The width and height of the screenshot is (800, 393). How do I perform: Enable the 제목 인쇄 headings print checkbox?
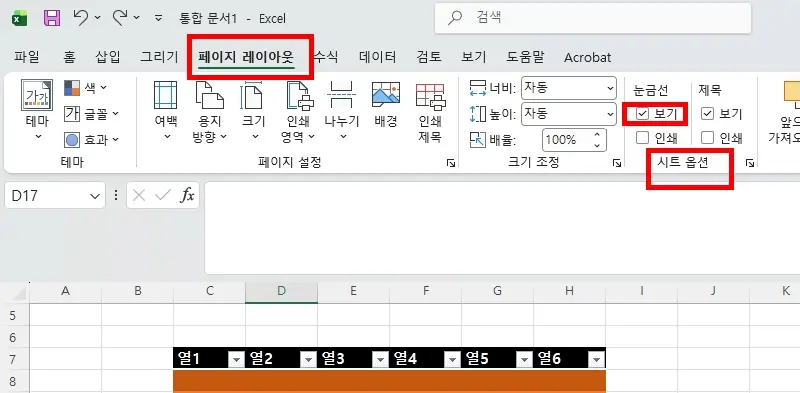tap(707, 138)
